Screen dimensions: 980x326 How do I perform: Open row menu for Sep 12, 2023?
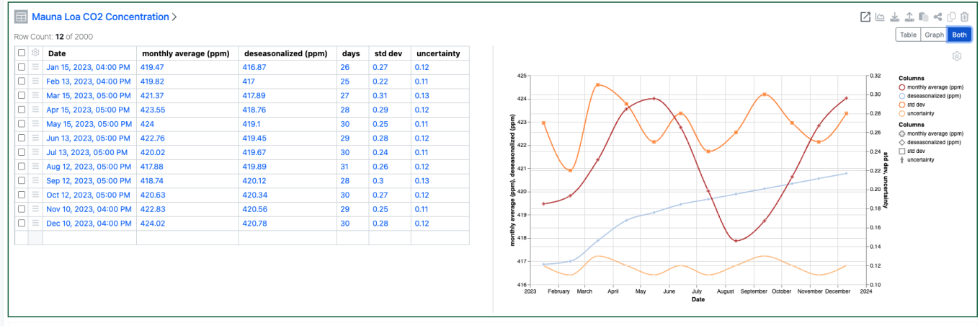tap(35, 181)
